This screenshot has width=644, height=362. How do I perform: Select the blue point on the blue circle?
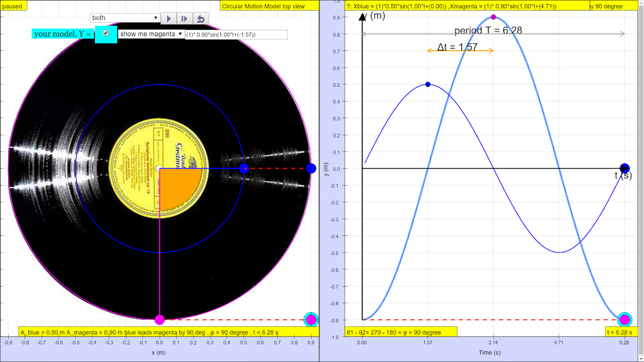244,169
